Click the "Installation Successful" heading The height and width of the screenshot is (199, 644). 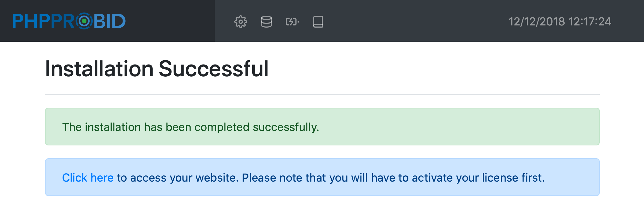157,69
